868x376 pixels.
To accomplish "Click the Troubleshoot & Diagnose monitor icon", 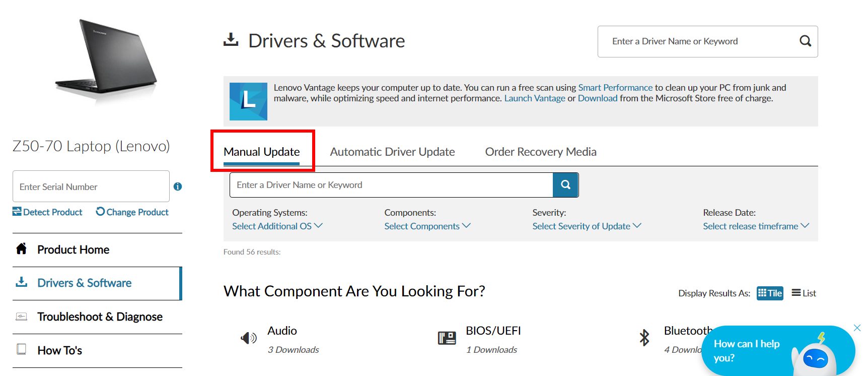I will (x=21, y=317).
